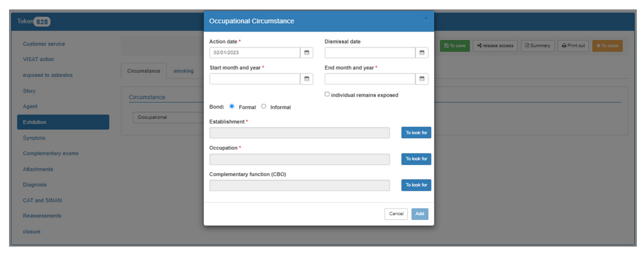Click the Action date input field

[255, 53]
